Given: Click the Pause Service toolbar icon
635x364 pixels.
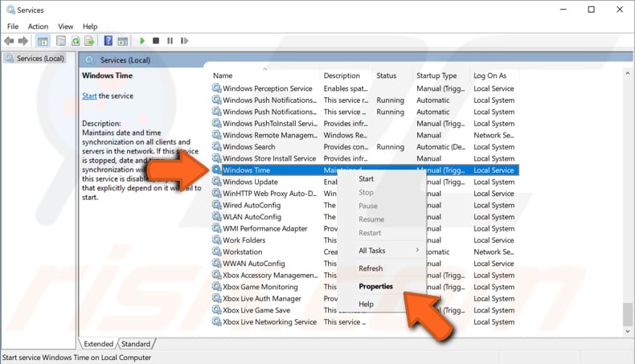Looking at the screenshot, I should (170, 40).
